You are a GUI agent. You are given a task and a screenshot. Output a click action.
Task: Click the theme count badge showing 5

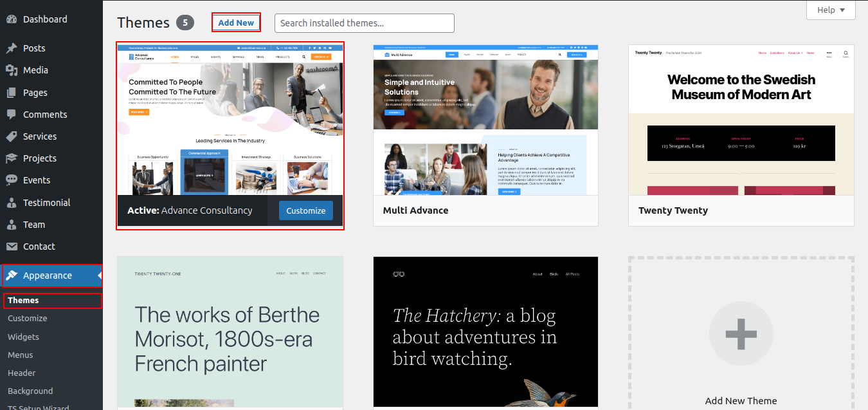pos(185,23)
